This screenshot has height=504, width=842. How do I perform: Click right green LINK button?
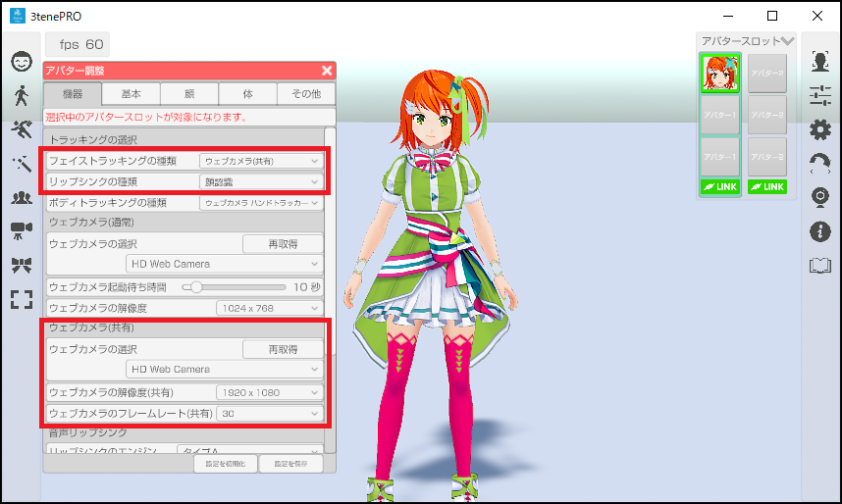pos(767,186)
